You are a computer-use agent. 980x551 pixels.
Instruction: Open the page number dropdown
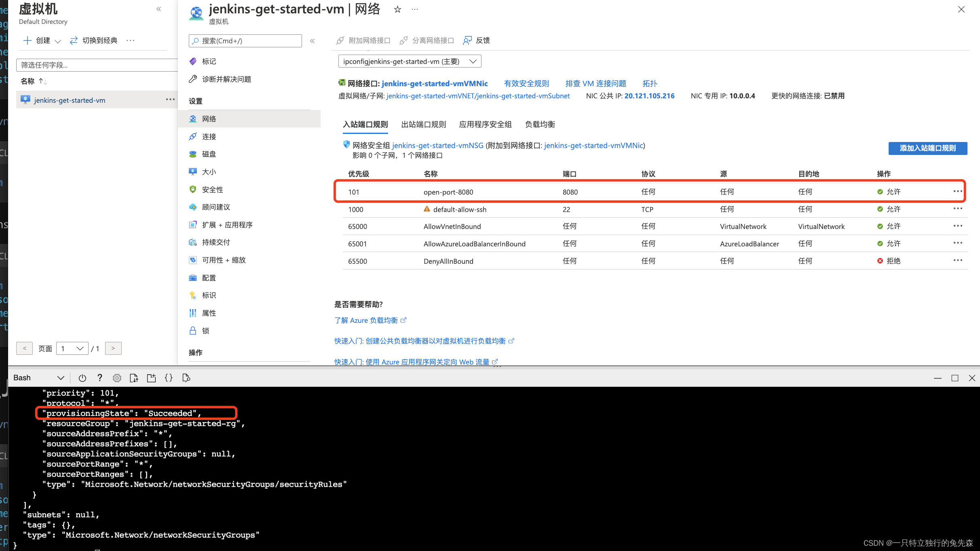click(72, 348)
